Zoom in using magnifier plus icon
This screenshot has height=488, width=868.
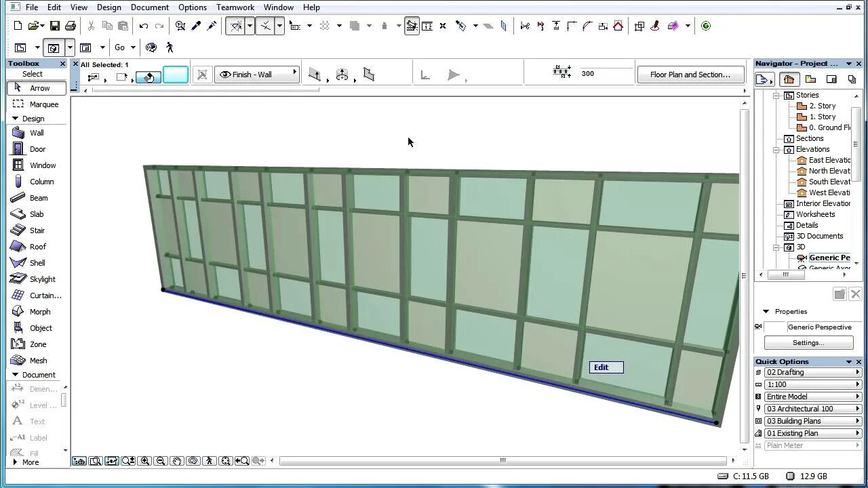pos(144,461)
